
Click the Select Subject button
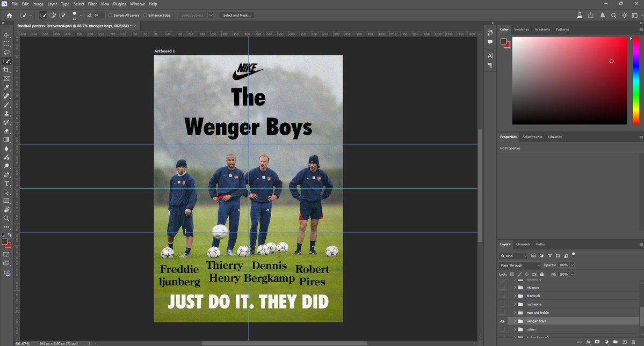(192, 15)
